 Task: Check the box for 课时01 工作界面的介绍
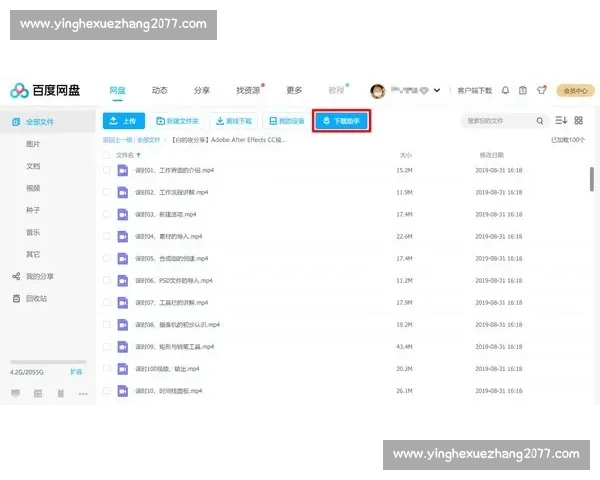coord(107,170)
